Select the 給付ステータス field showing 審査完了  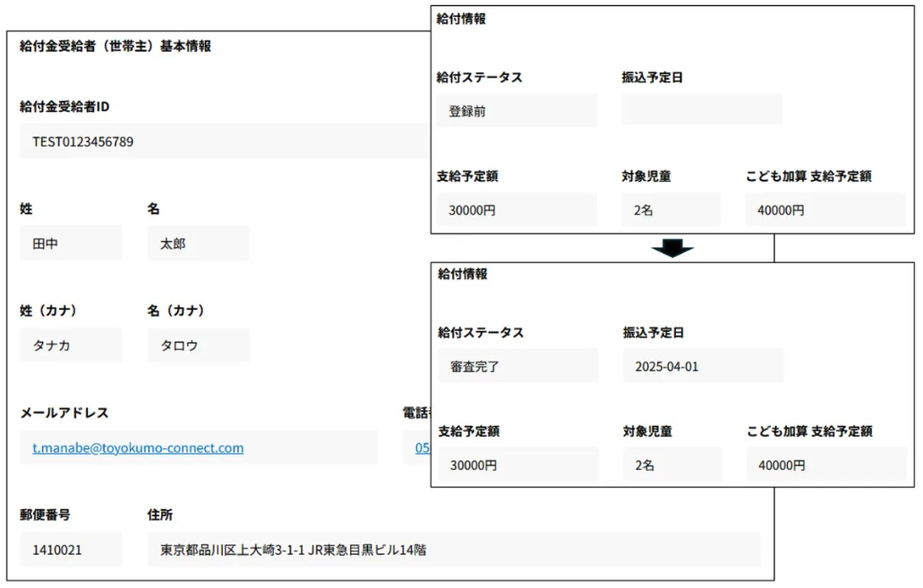click(517, 366)
